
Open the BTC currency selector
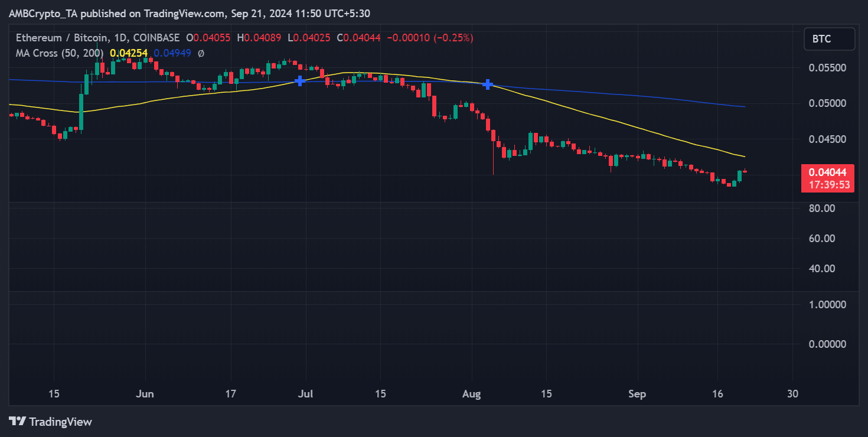tap(829, 39)
